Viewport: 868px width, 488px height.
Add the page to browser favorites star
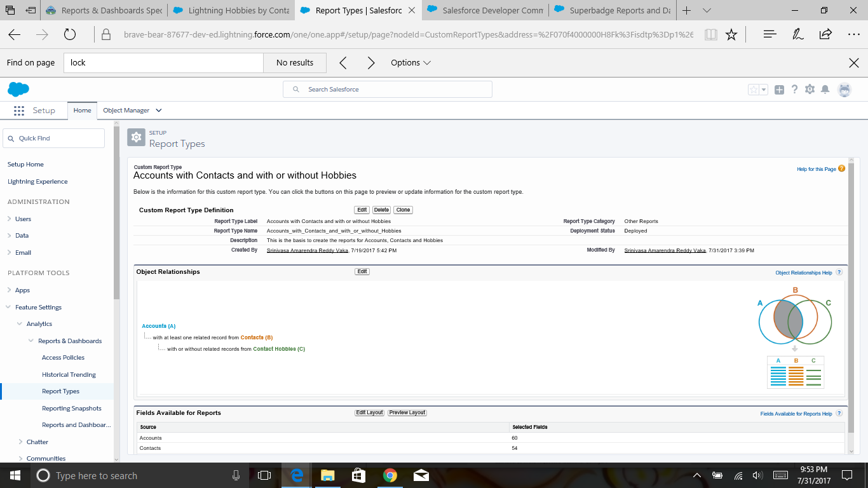pos(731,35)
